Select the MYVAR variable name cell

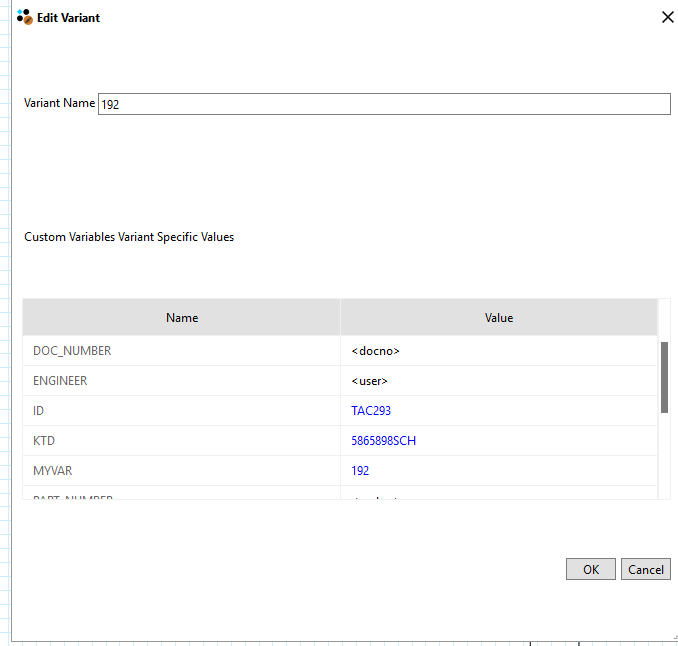(x=182, y=471)
